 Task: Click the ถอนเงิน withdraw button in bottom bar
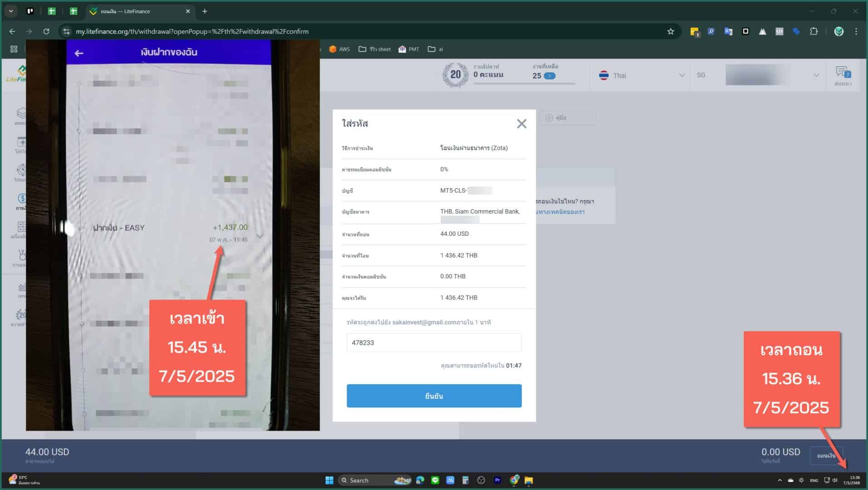point(826,456)
